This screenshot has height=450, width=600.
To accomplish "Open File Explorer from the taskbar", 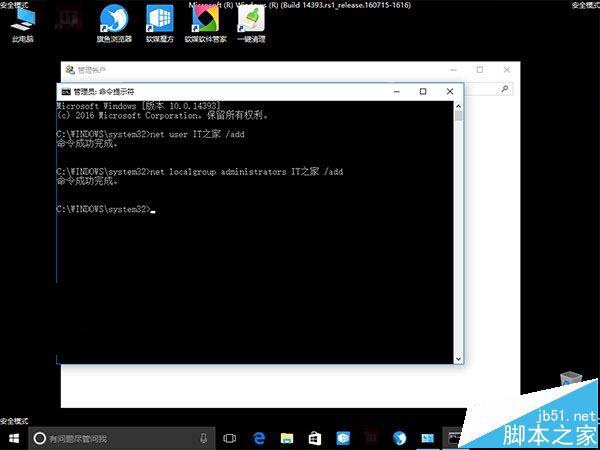I will 287,439.
